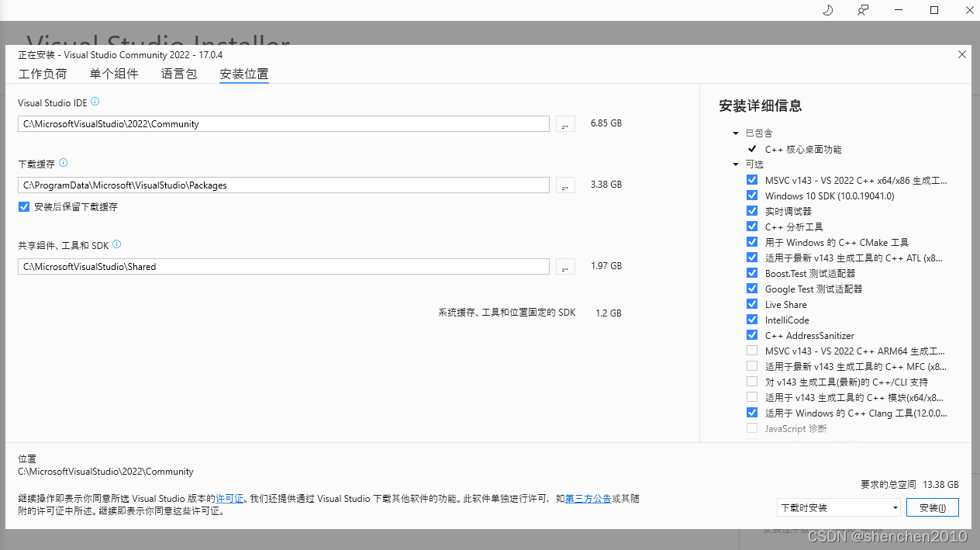This screenshot has height=550, width=980.
Task: Uncheck Boost.Test 测试适配器
Action: click(x=752, y=273)
